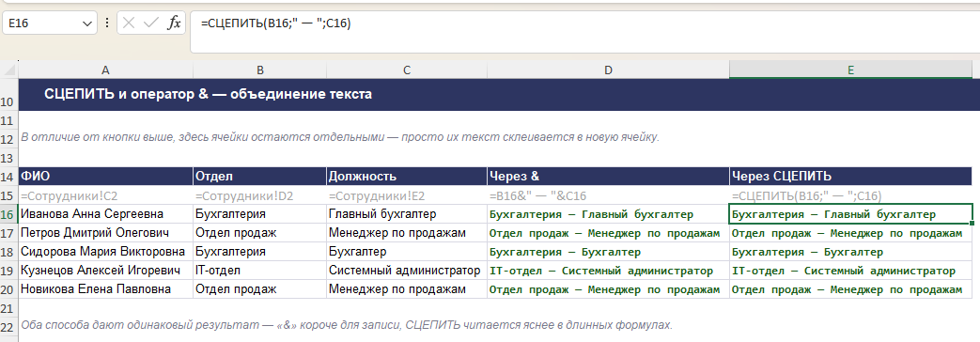Click the Select All corner triangle
Image resolution: width=980 pixels, height=342 pixels.
(8, 70)
